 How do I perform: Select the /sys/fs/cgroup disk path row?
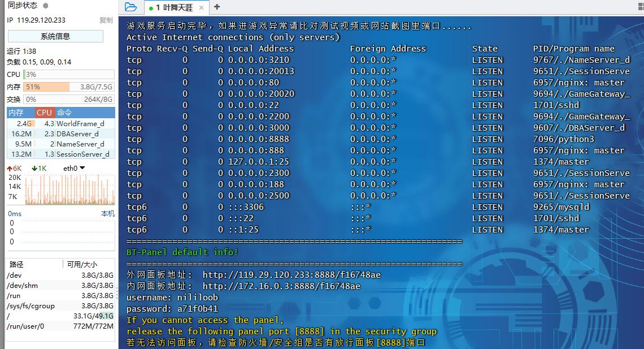point(60,306)
